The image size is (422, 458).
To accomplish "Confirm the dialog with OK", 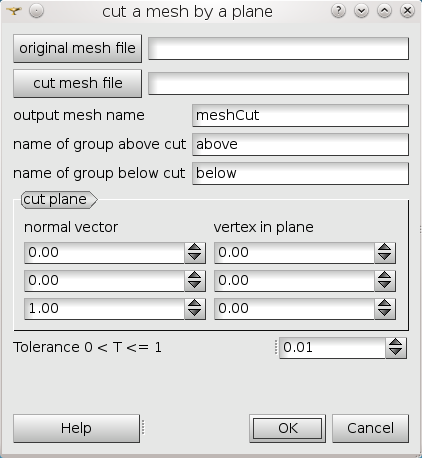I will point(287,428).
